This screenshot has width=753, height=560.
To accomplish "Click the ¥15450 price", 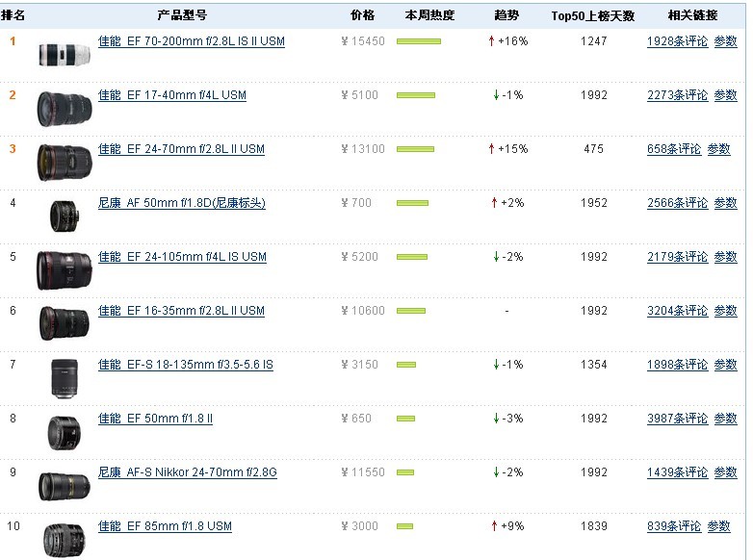I will coord(363,41).
